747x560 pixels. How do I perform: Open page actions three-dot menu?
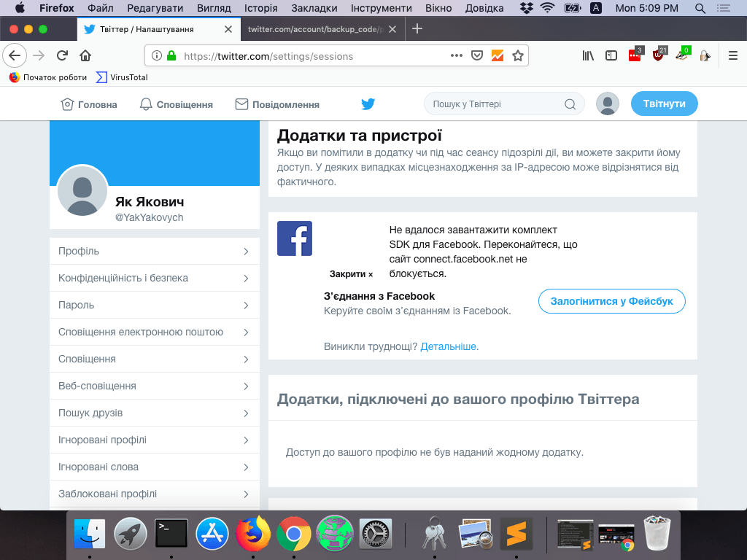pos(457,55)
